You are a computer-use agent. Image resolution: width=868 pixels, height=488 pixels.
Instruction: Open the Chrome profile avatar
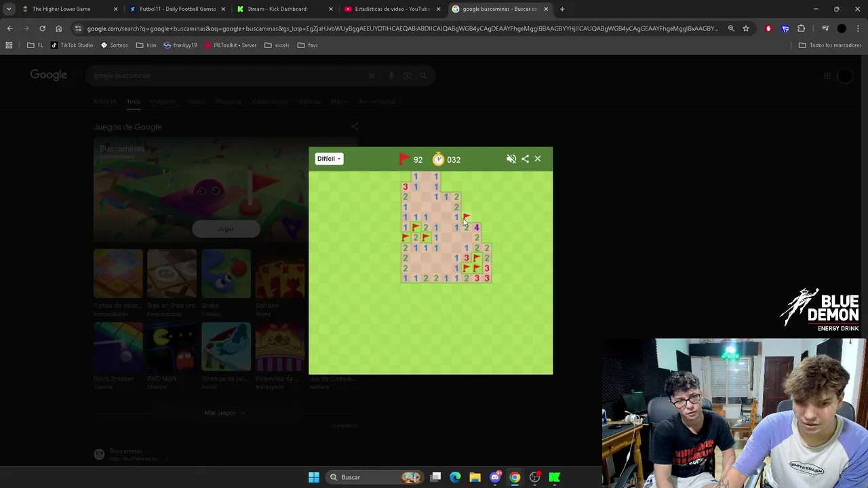coord(842,28)
